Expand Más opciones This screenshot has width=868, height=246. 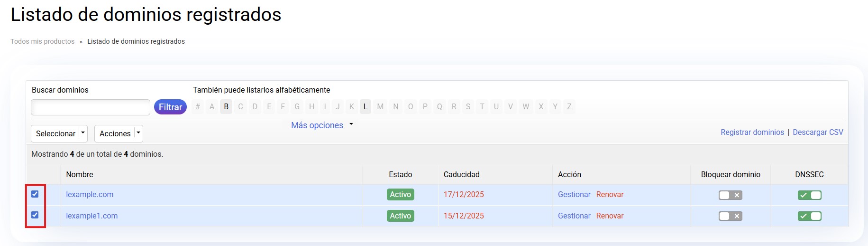click(x=322, y=125)
